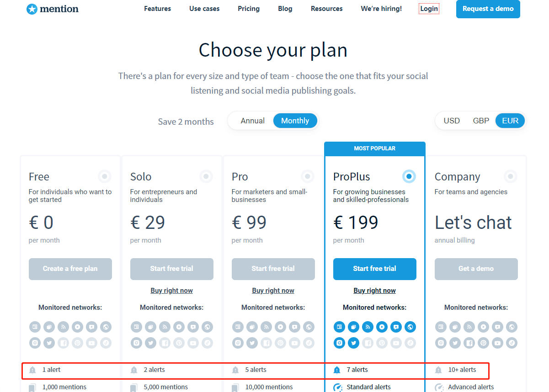
Task: Select the Solo plan radio button
Action: click(x=206, y=176)
